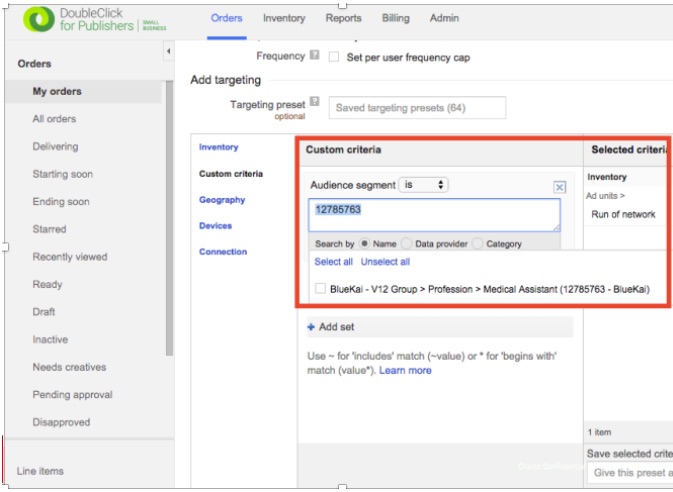The image size is (673, 492).
Task: Open the Learn more link
Action: click(x=405, y=371)
